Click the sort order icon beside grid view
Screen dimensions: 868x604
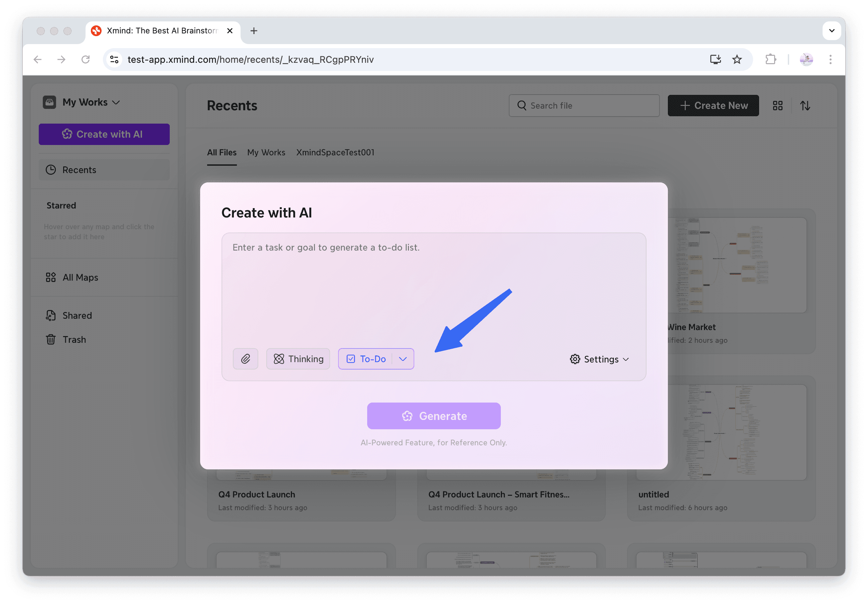(x=805, y=106)
